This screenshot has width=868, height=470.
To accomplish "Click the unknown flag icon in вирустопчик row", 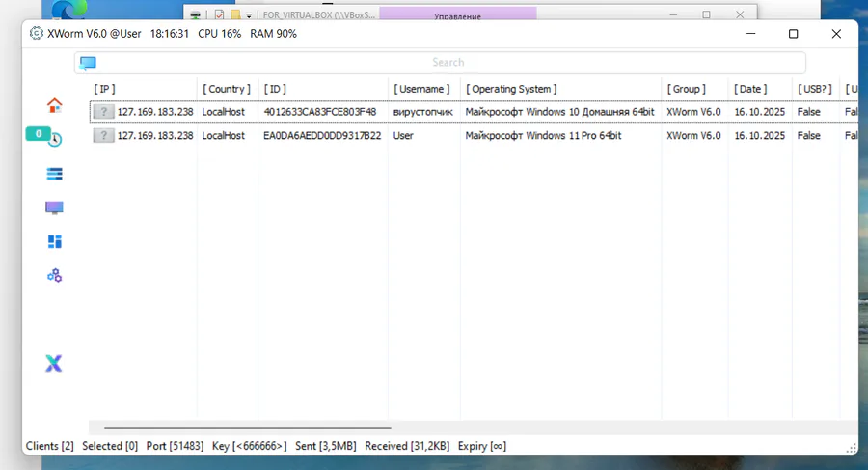I will pos(103,112).
